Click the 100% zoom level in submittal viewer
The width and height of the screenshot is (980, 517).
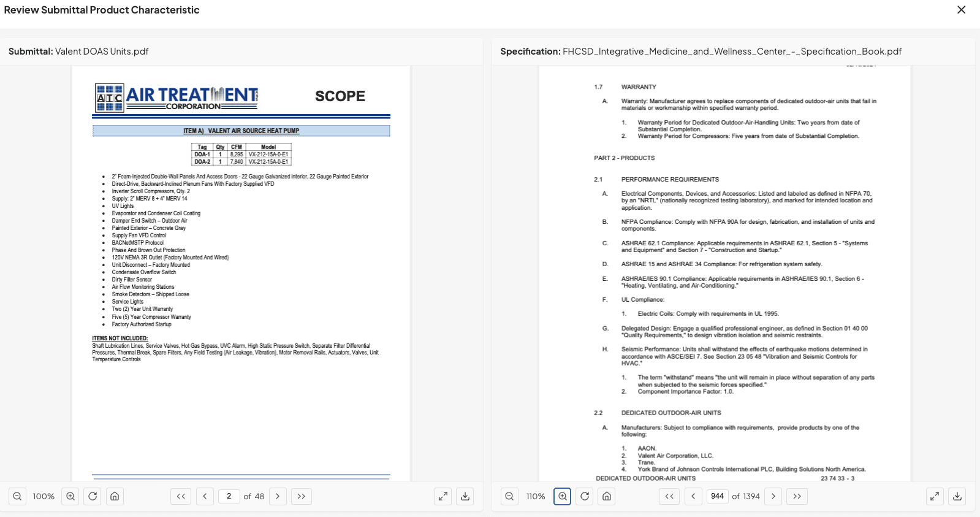tap(44, 496)
